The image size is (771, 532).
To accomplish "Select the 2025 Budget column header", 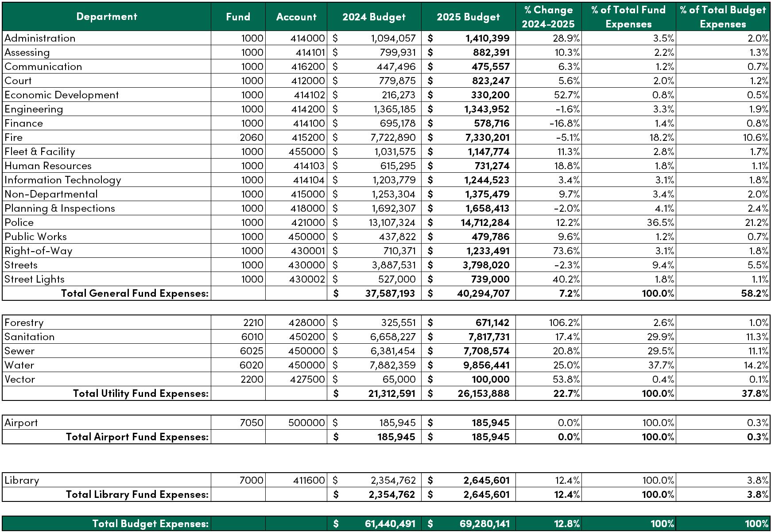I will 469,17.
